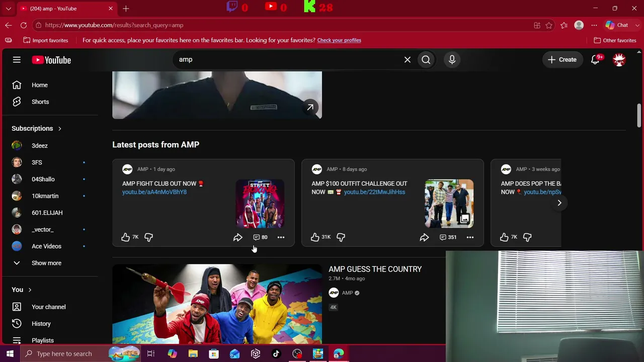
Task: Open the youtu.be/aA4nMoVBhY8 link
Action: (x=154, y=192)
